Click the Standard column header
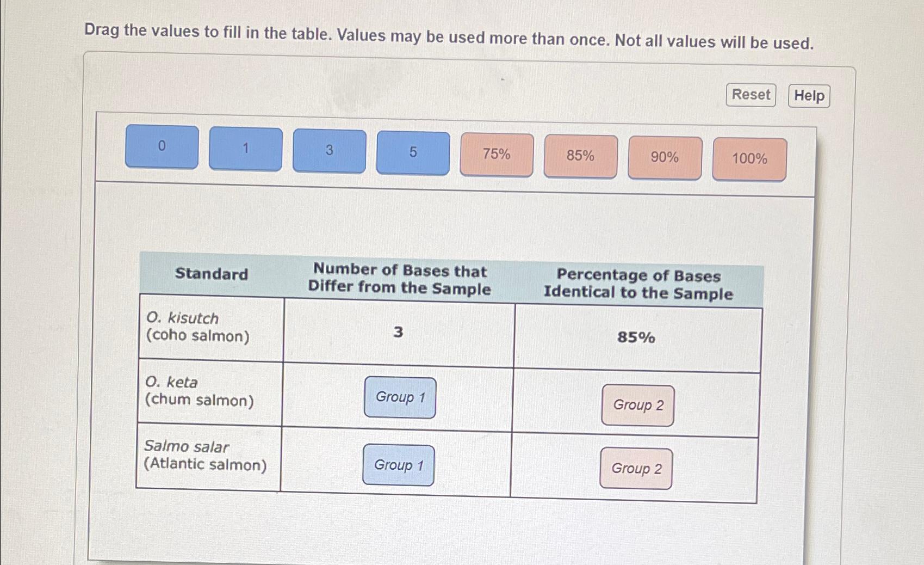Screen dimensions: 924x565 click(212, 274)
